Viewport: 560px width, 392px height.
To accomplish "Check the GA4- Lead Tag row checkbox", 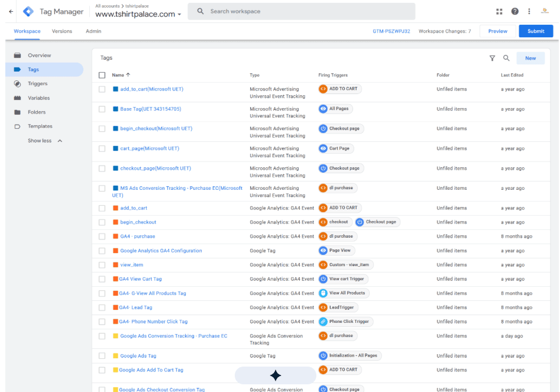I will click(102, 307).
